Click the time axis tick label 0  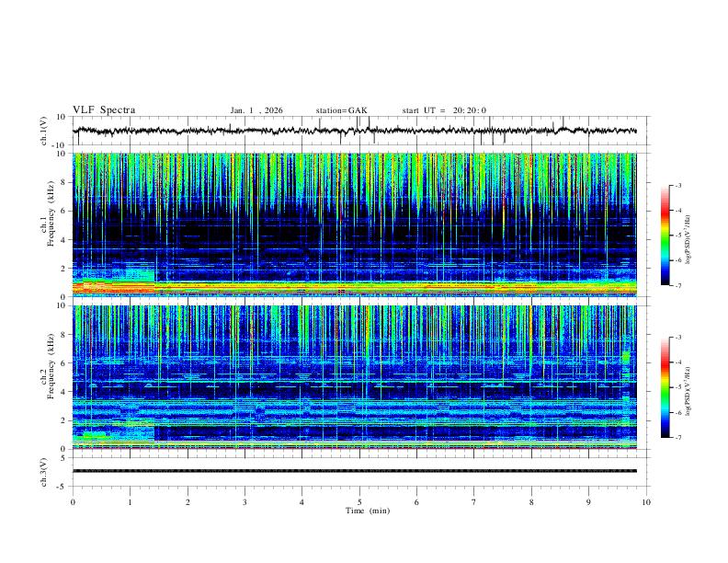pyautogui.click(x=73, y=502)
